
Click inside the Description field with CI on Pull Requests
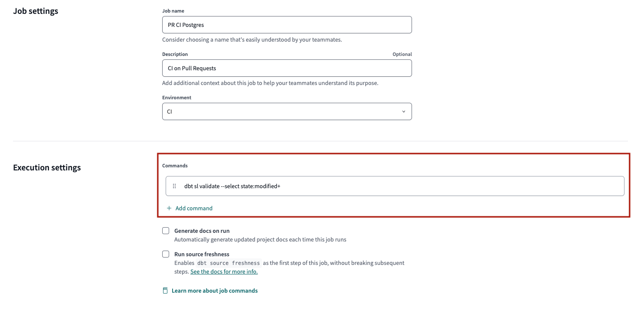click(x=287, y=68)
